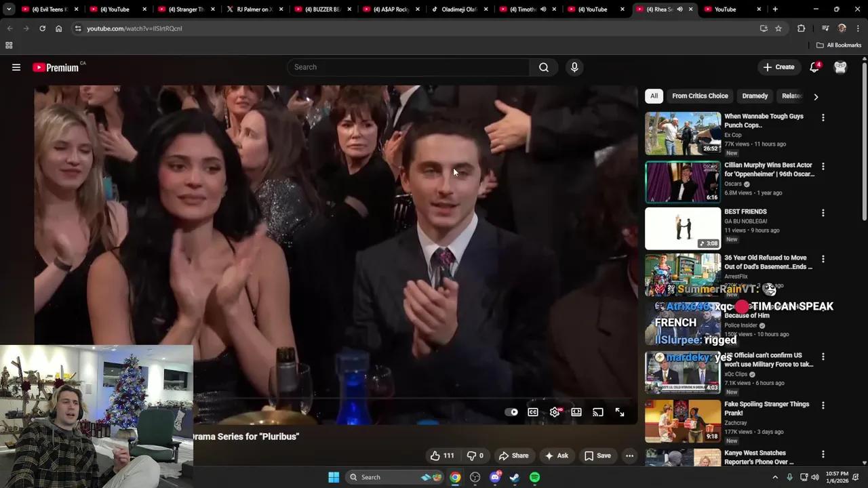
Task: Reload the page
Action: click(x=42, y=28)
